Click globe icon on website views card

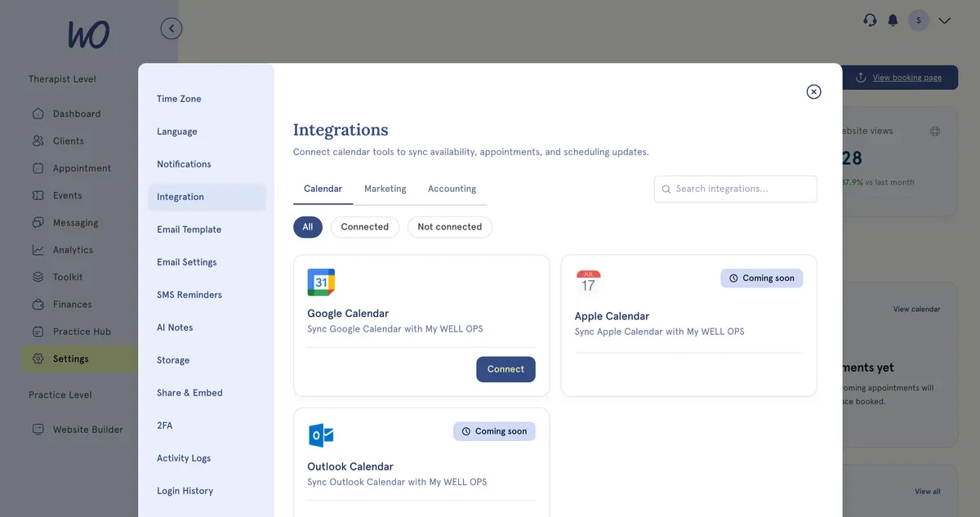pos(935,131)
